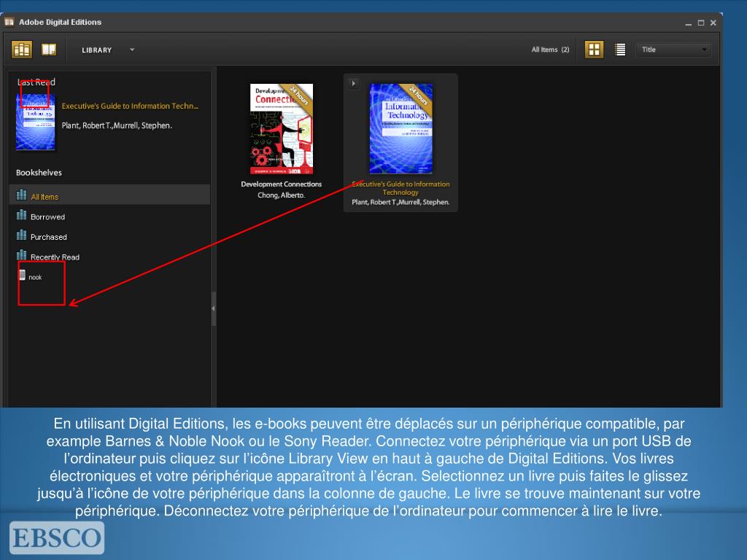
Task: Click the EBSCO logo
Action: pyautogui.click(x=57, y=537)
